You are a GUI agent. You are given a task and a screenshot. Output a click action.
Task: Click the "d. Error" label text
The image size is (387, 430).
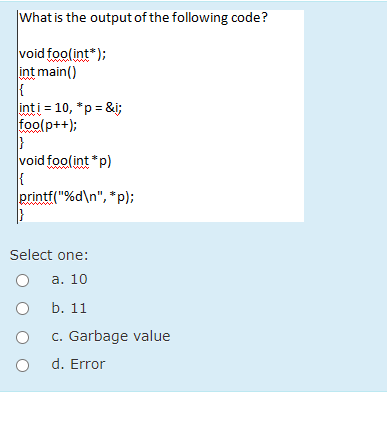[x=78, y=364]
